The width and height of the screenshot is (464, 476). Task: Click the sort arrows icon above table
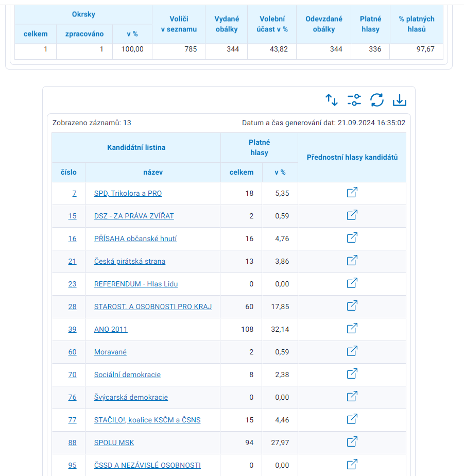click(x=331, y=100)
